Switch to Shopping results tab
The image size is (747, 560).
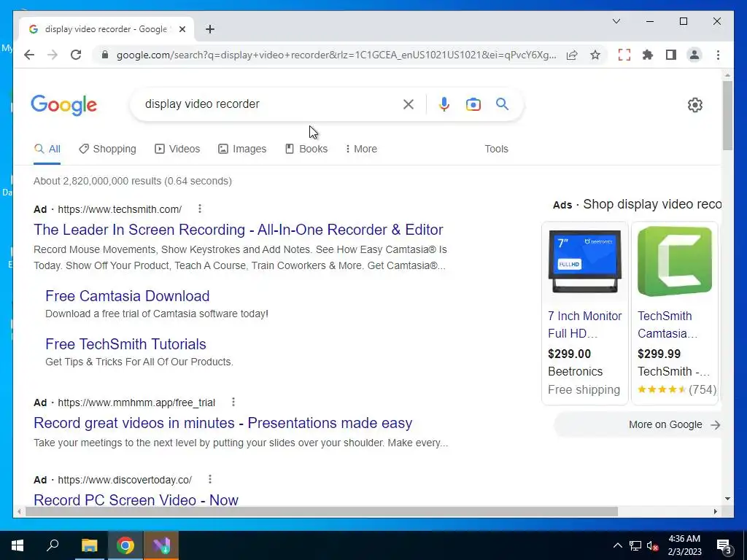click(x=108, y=149)
